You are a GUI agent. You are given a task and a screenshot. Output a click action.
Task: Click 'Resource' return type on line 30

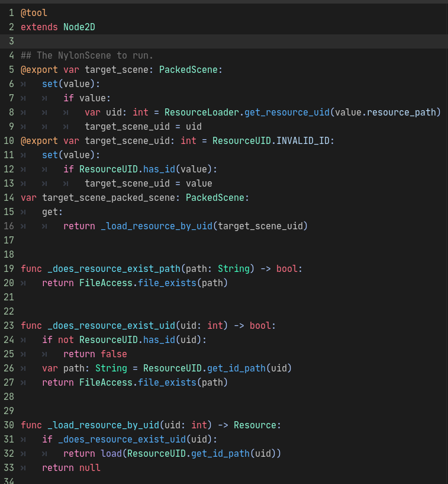pyautogui.click(x=255, y=425)
